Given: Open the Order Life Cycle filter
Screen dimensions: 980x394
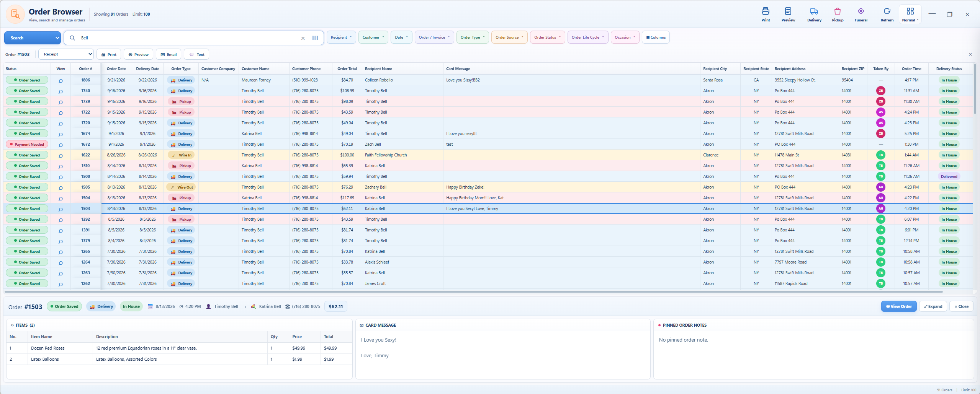Looking at the screenshot, I should 588,37.
